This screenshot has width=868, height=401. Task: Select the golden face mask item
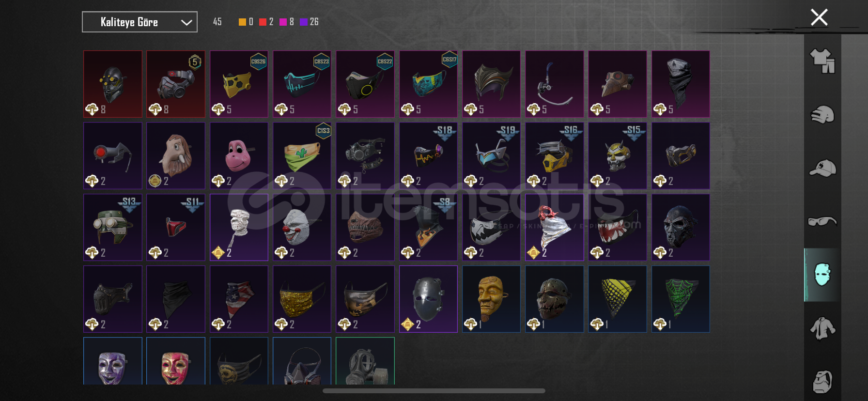click(x=491, y=299)
